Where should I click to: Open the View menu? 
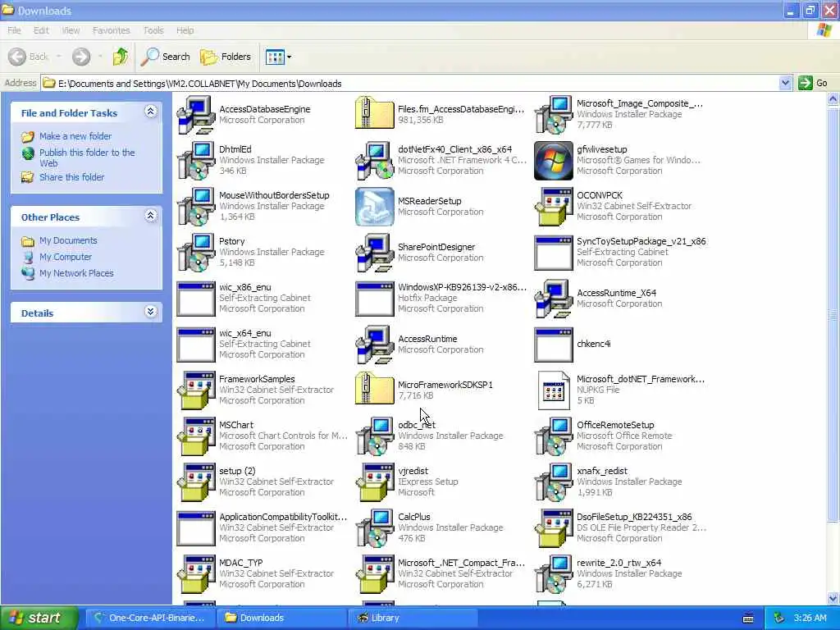pyautogui.click(x=71, y=30)
